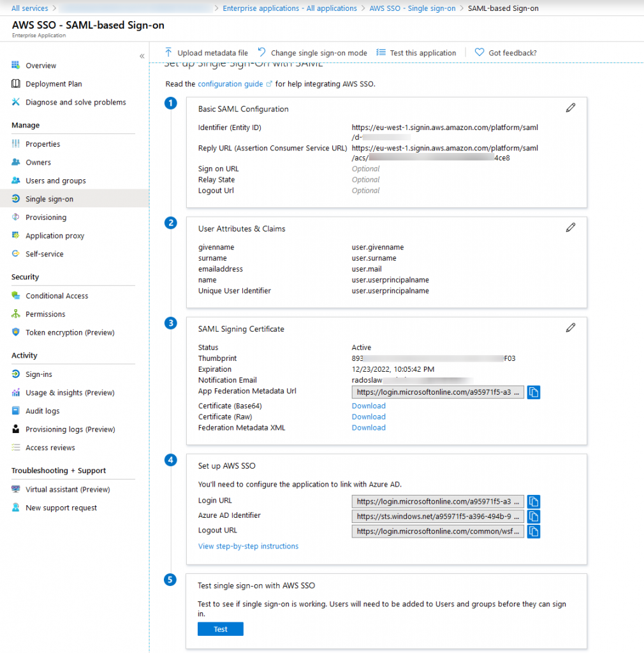Click the Sign-ins activity icon

[16, 374]
